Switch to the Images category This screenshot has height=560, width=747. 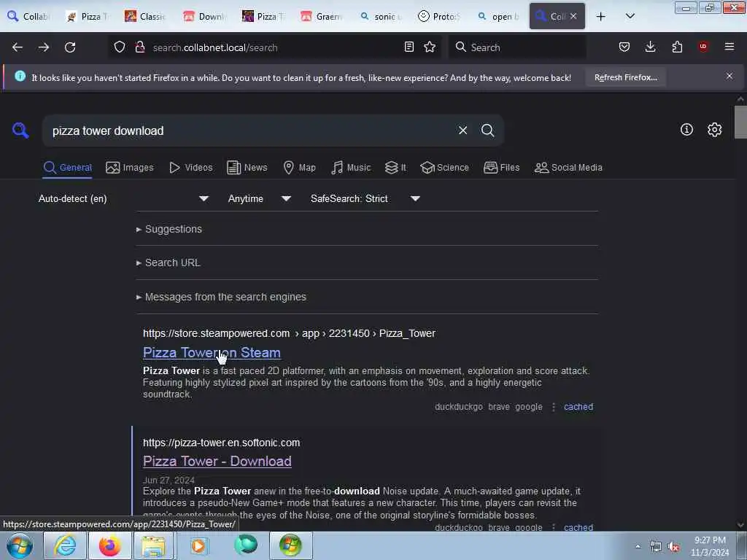[130, 168]
